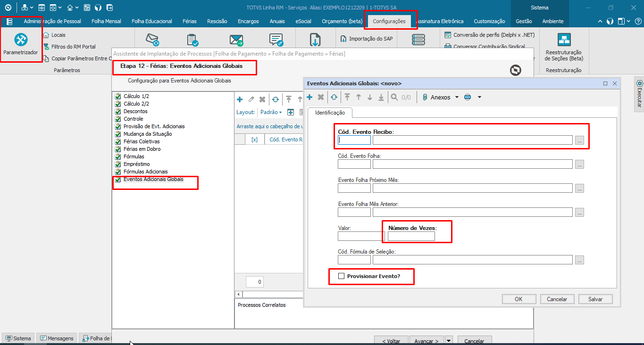Click the eye icon in the quick access bar
This screenshot has height=345, width=644.
pyautogui.click(x=42, y=8)
